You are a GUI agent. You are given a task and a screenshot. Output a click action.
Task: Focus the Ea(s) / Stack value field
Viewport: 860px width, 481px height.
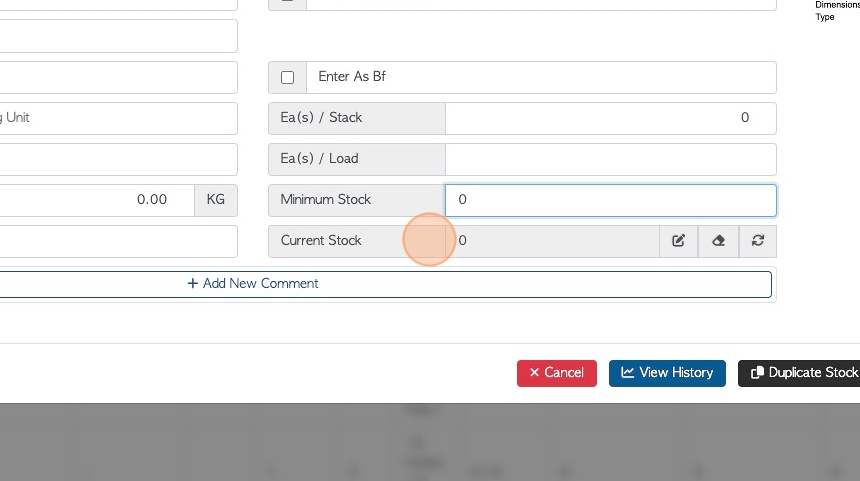610,118
